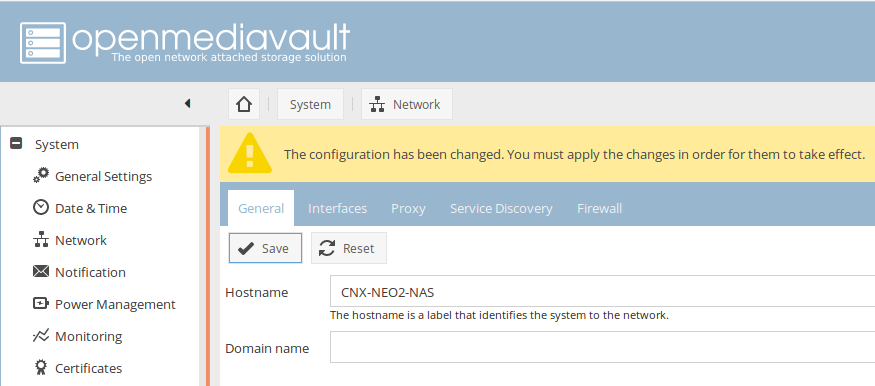The height and width of the screenshot is (386, 875).
Task: Switch to the General tab
Action: 261,208
